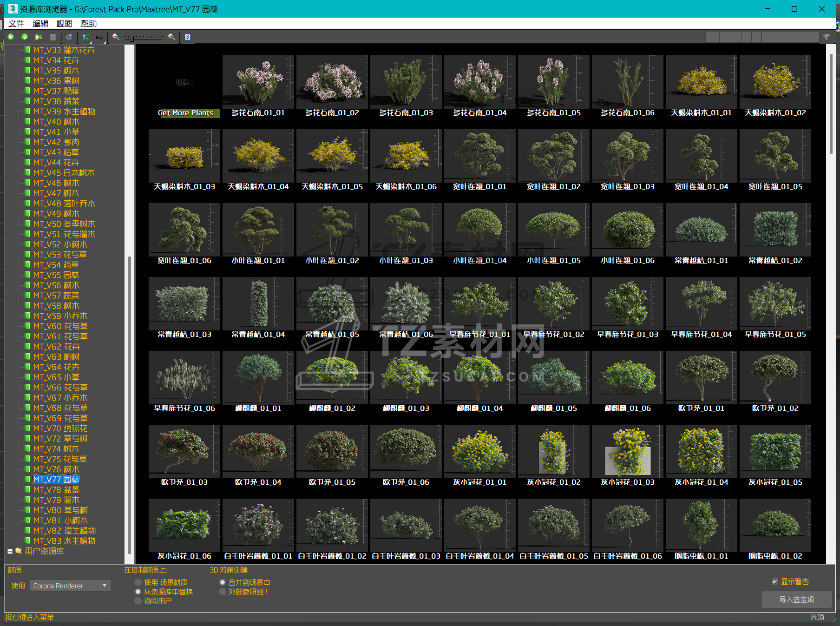This screenshot has width=840, height=626.
Task: Select the 多花石南_01_01 plant thumbnail
Action: click(x=258, y=82)
